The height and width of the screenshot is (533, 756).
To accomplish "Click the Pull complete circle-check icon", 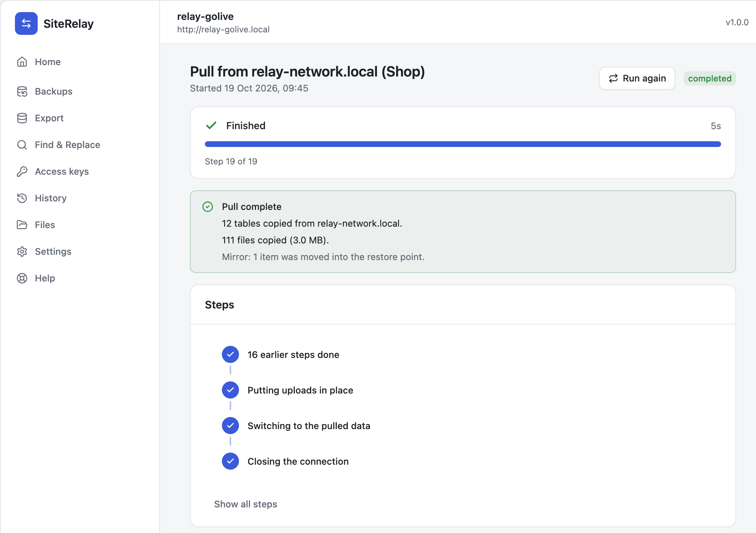I will click(208, 207).
